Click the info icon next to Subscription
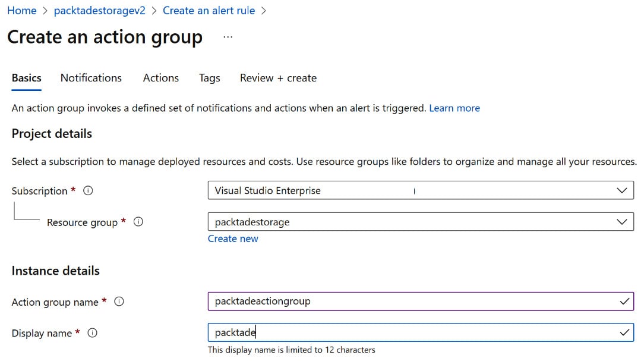This screenshot has height=361, width=644. pyautogui.click(x=88, y=191)
